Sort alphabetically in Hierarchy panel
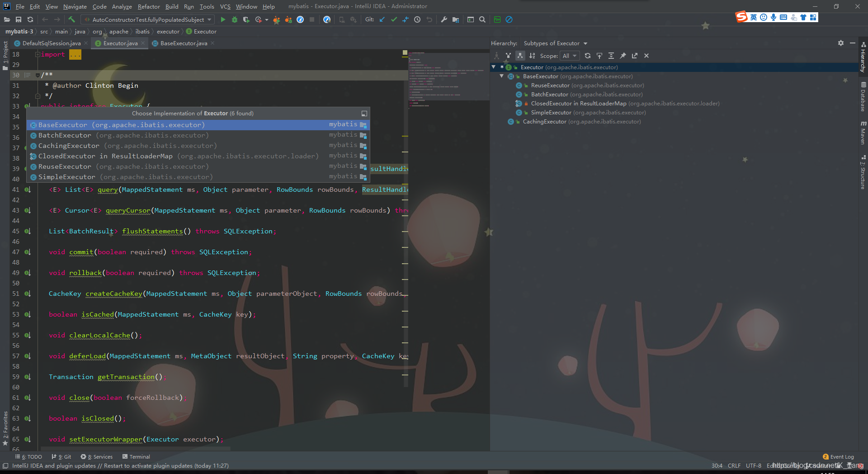Viewport: 868px width, 474px height. point(532,56)
